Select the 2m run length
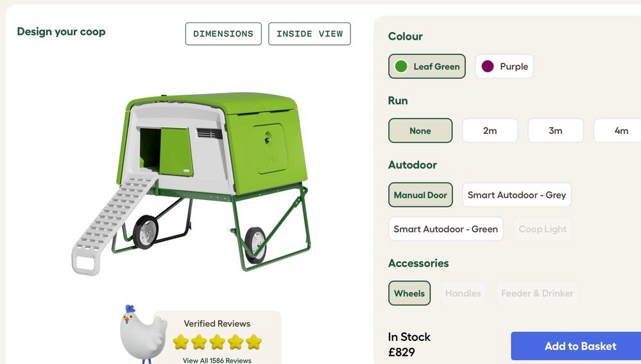The width and height of the screenshot is (641, 364). [x=490, y=131]
